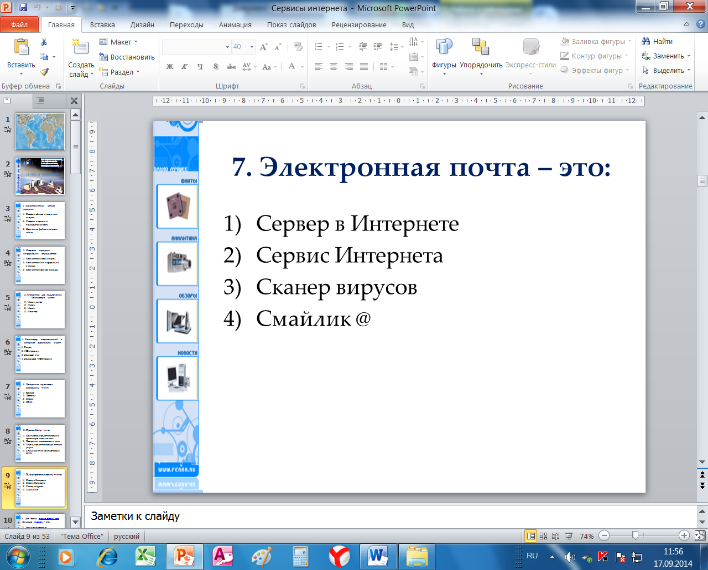This screenshot has height=570, width=708.
Task: Click the zoom slider handle in status bar
Action: [635, 536]
